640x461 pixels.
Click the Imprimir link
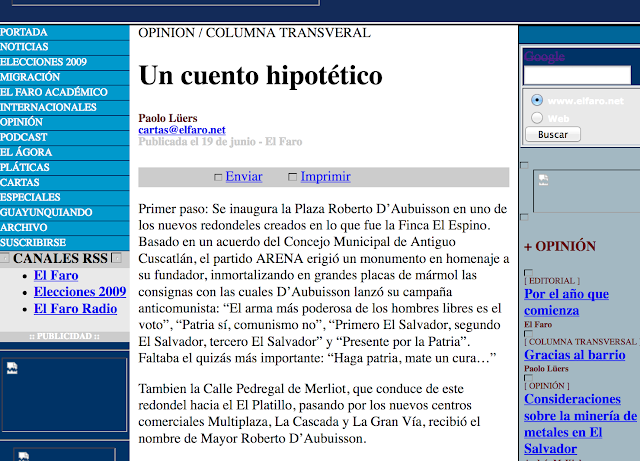tap(325, 176)
